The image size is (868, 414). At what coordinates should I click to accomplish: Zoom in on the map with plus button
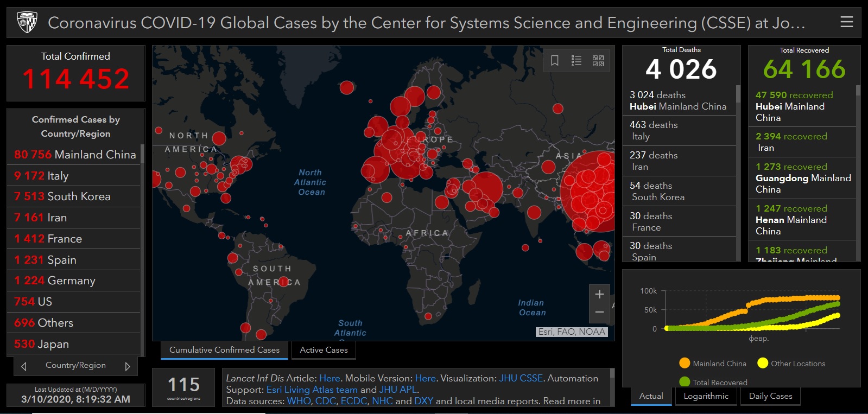[x=599, y=294]
